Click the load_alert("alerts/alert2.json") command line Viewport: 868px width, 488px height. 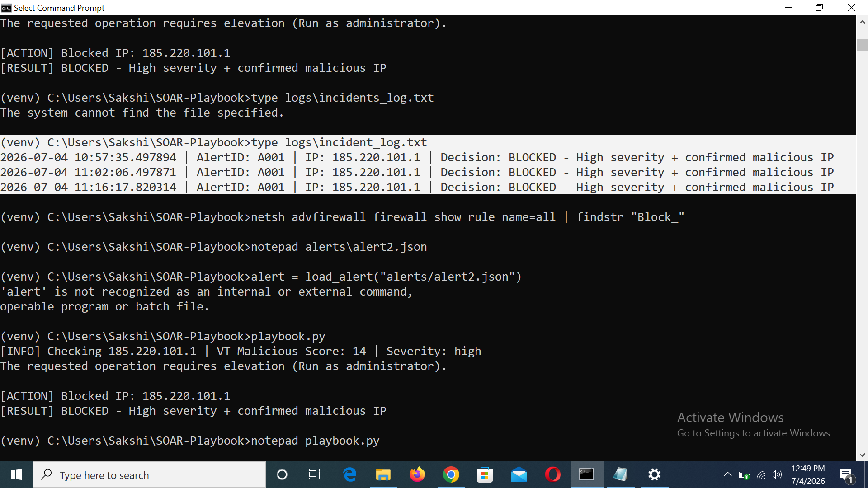261,277
